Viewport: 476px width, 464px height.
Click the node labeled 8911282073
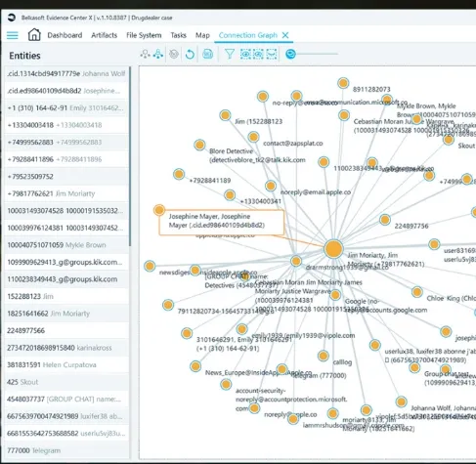(x=343, y=83)
